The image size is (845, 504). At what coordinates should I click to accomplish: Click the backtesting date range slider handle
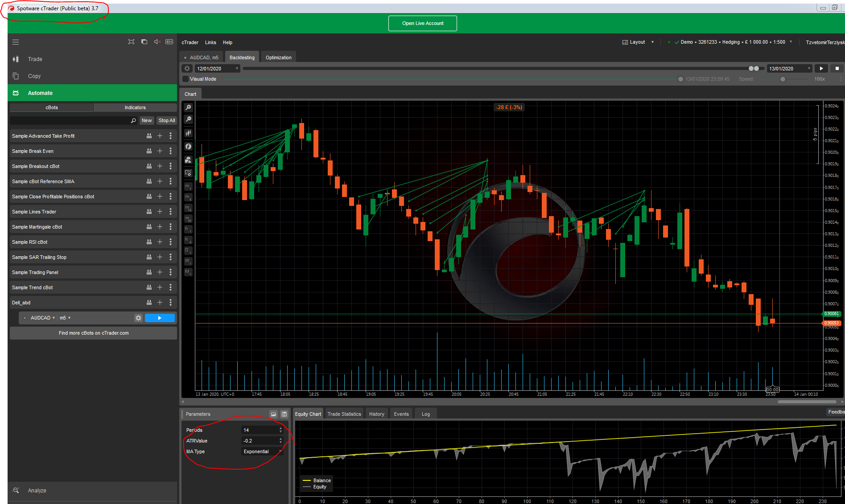tap(754, 69)
